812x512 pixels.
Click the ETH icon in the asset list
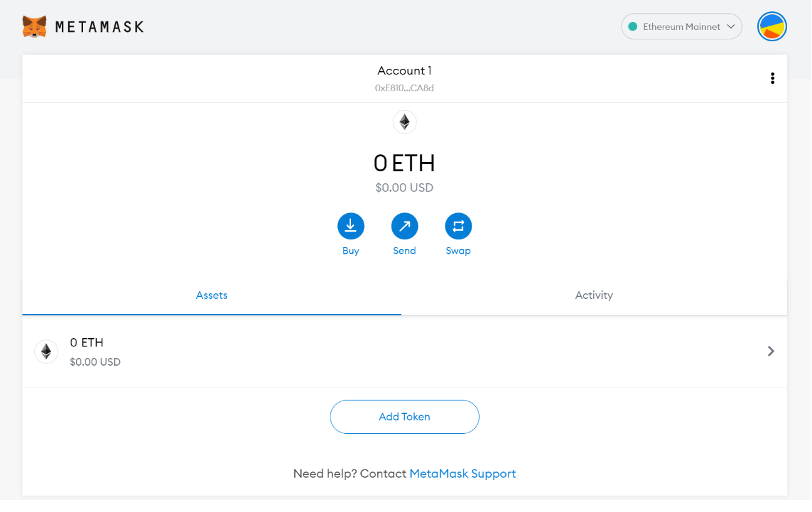46,352
